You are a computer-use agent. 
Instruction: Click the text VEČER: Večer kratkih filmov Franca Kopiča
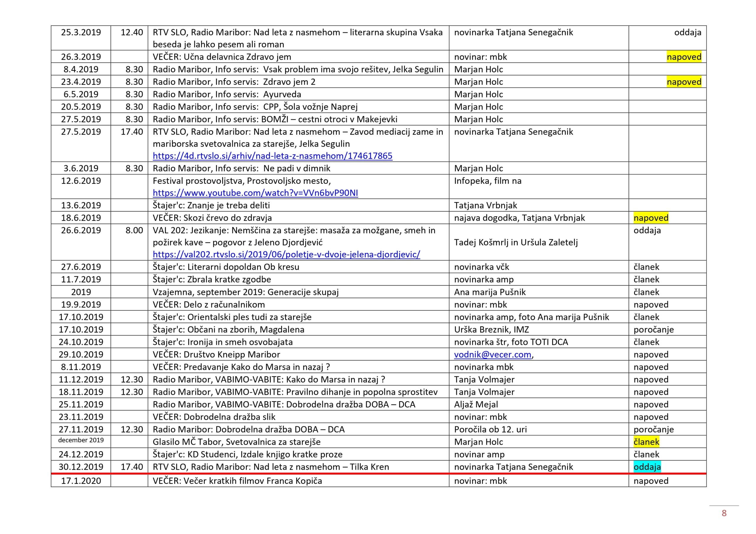237,481
